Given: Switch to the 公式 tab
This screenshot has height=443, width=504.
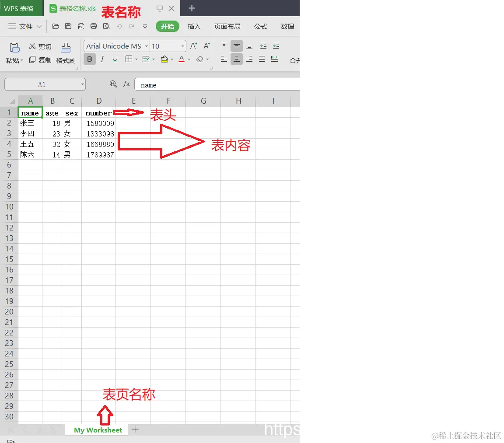Looking at the screenshot, I should tap(261, 26).
